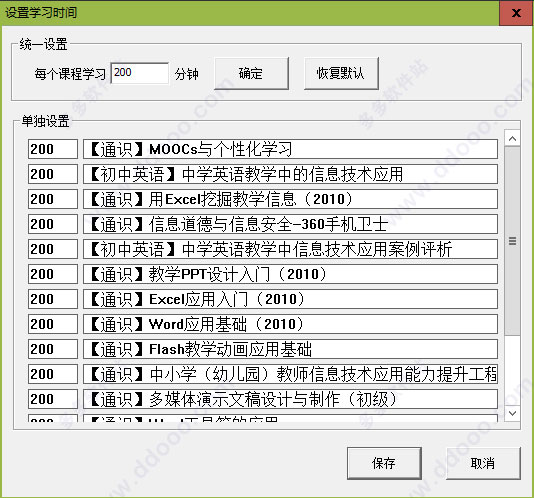This screenshot has height=498, width=534.
Task: Click the scrollbar up arrow
Action: 512,139
